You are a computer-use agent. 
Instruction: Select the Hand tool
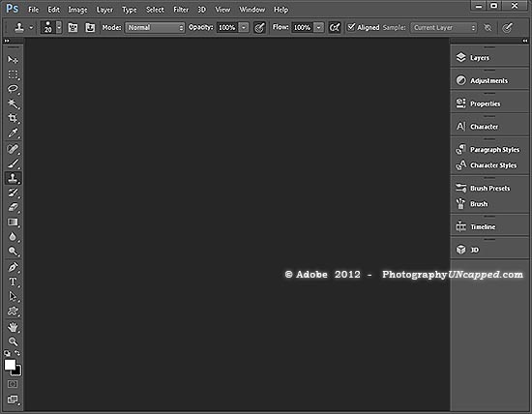[13, 327]
